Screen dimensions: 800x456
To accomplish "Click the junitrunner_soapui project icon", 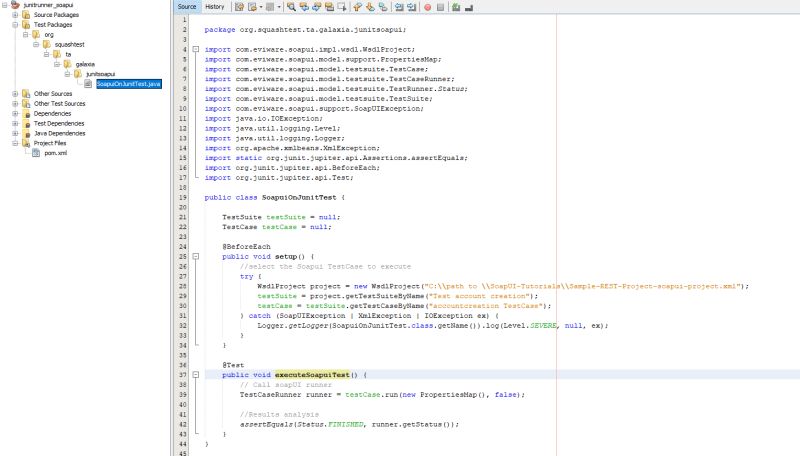I will tap(15, 5).
